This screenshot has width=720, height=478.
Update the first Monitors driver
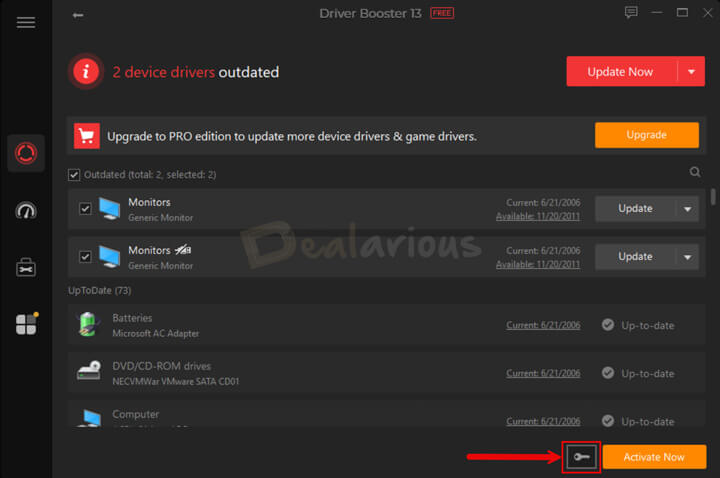pos(636,209)
